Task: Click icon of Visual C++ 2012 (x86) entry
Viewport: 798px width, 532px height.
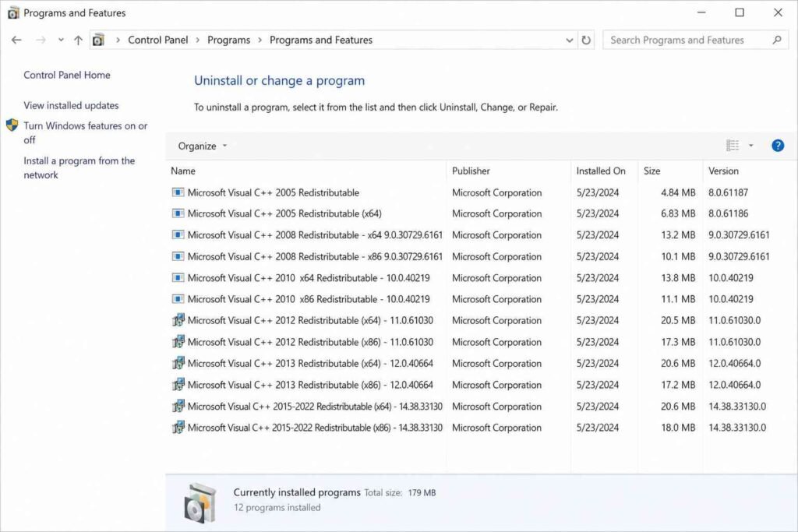Action: [x=178, y=342]
